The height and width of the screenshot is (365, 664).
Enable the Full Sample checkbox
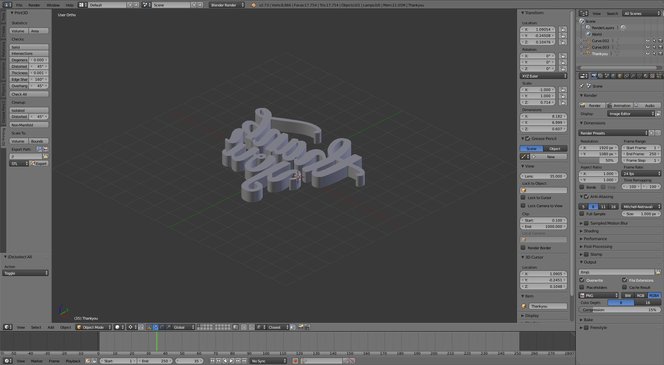pos(582,214)
